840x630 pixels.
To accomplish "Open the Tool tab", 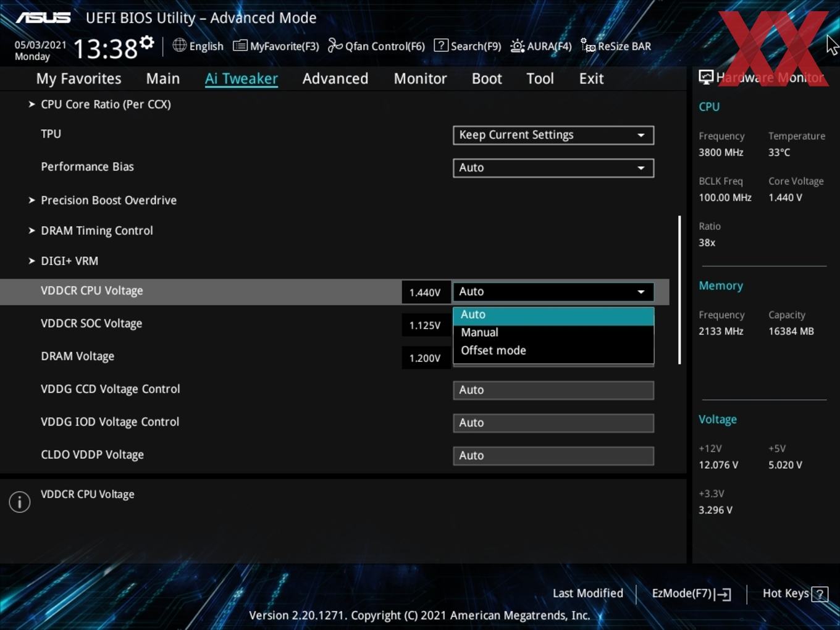I will tap(540, 78).
